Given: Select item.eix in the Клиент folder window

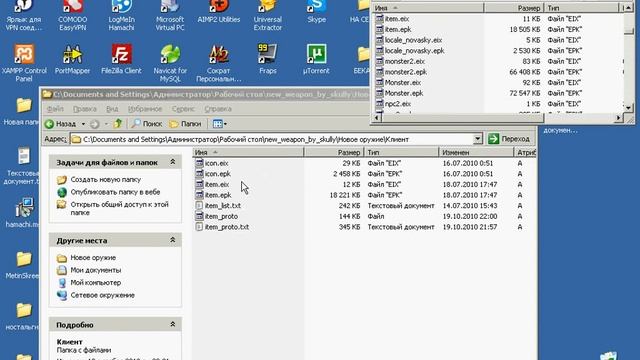Looking at the screenshot, I should click(x=217, y=184).
